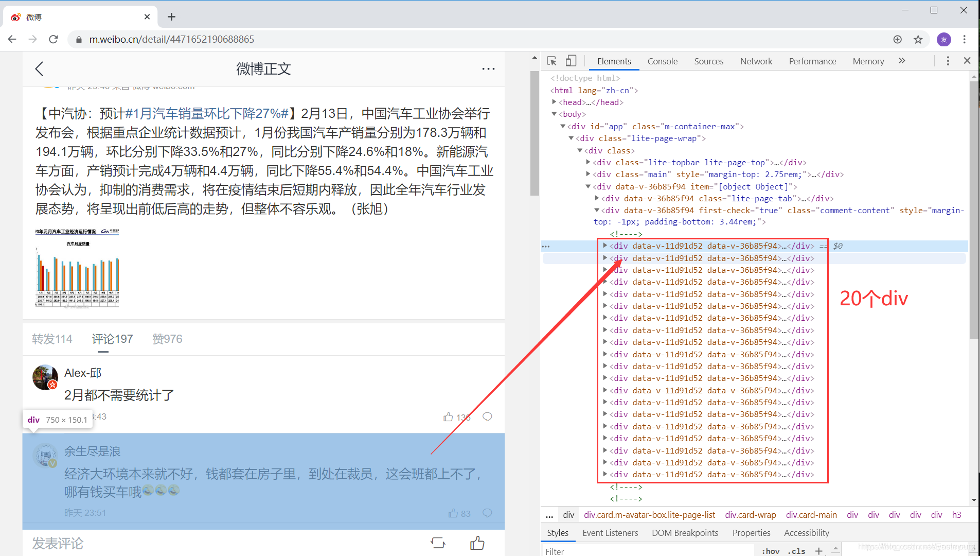Close the 微博 browser tab
Image resolution: width=980 pixels, height=556 pixels.
coord(147,17)
